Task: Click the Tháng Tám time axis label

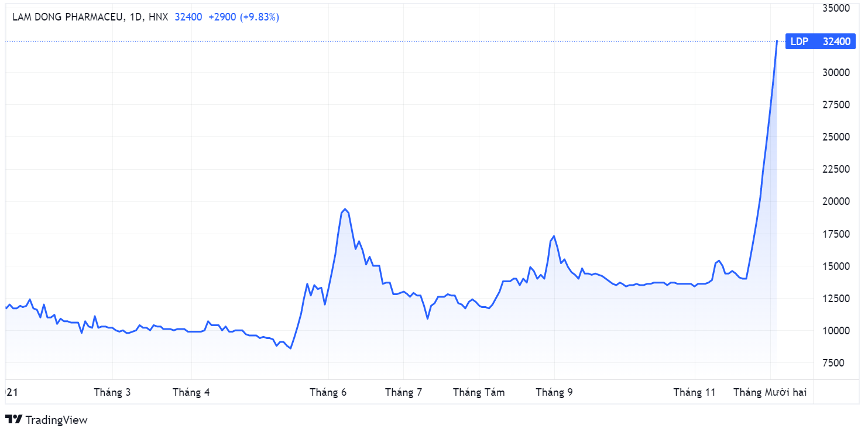Action: (x=479, y=392)
